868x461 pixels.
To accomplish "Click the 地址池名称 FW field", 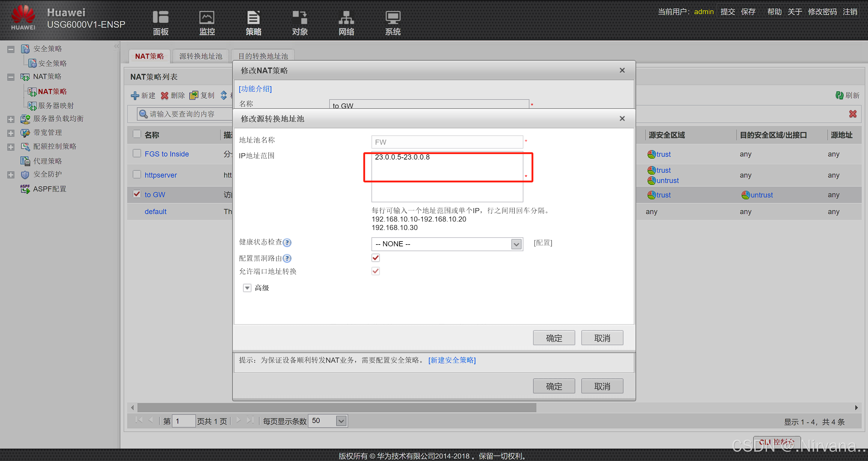I will [x=447, y=142].
